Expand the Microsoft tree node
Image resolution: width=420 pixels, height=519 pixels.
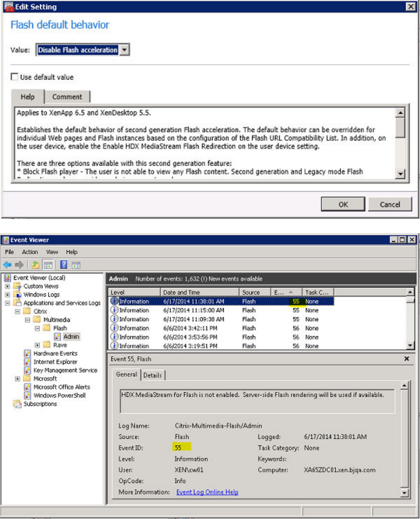tap(18, 379)
